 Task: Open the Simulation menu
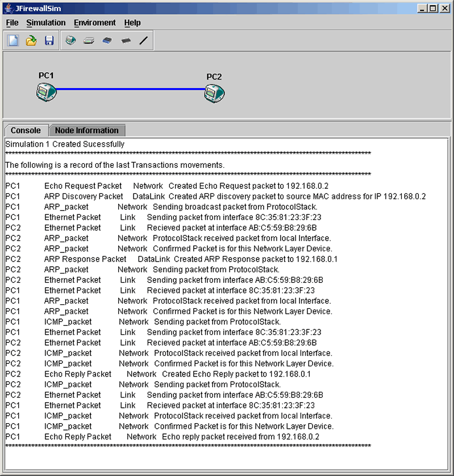pyautogui.click(x=45, y=23)
